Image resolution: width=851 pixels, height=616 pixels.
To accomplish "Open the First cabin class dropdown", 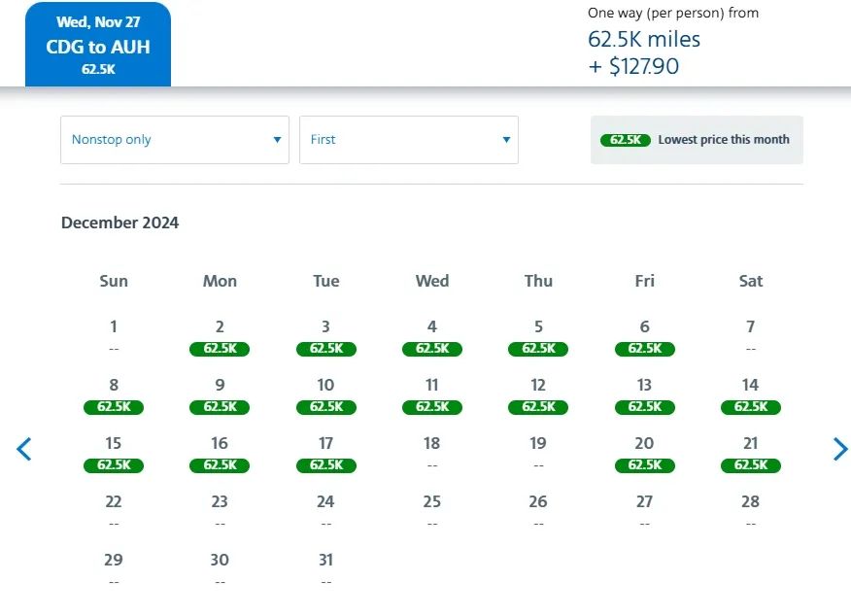I will tap(408, 140).
